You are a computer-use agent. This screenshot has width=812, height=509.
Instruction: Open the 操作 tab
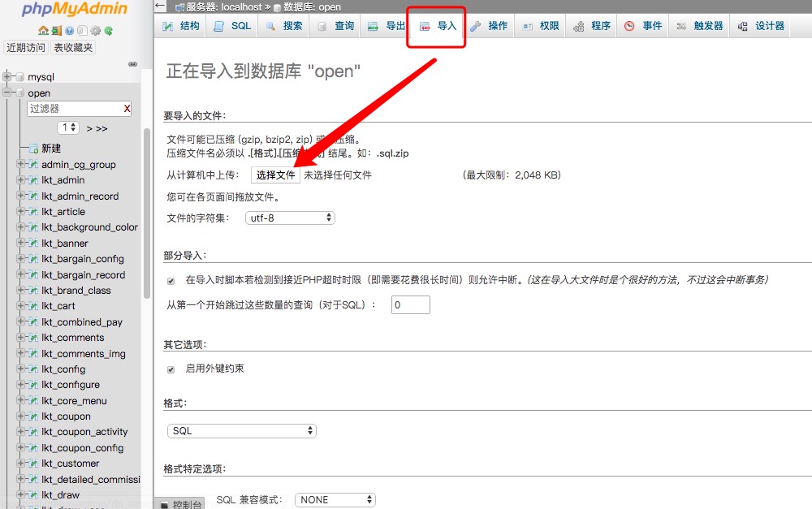pos(490,26)
